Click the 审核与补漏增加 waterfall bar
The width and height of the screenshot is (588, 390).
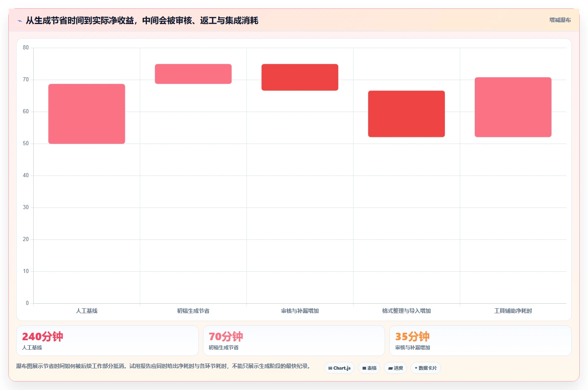point(300,77)
